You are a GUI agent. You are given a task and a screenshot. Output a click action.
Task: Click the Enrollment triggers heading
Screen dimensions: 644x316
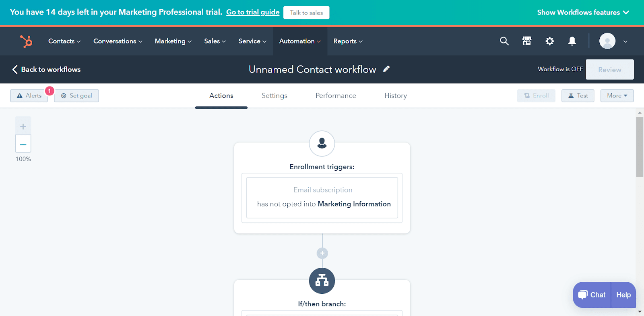(322, 167)
